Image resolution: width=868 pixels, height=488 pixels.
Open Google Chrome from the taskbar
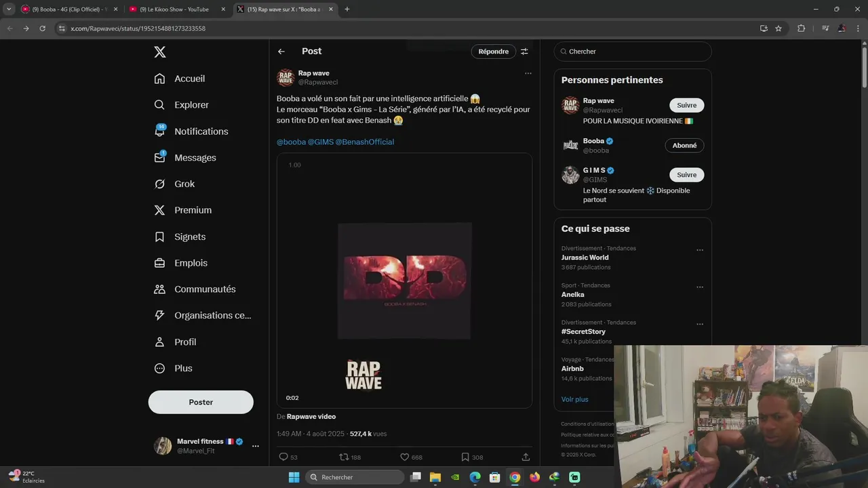coord(515,477)
